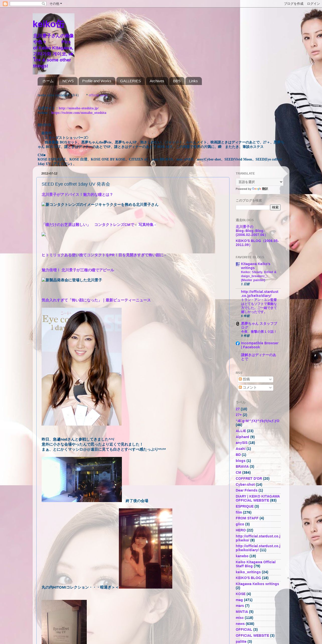
Task: Open twitter.com/sumaho_otoshita link
Action: pyautogui.click(x=79, y=113)
